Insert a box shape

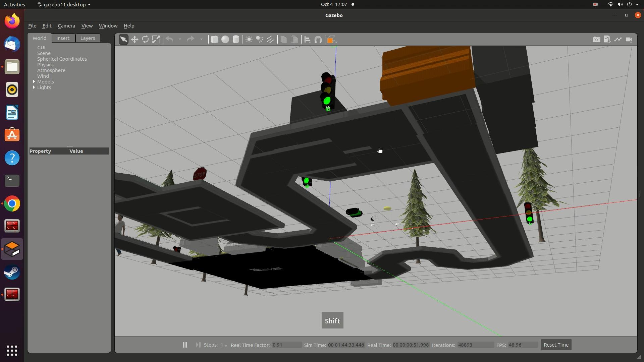coord(214,40)
